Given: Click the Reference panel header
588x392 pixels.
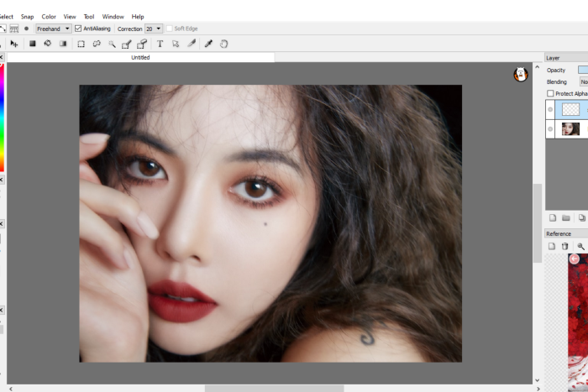Looking at the screenshot, I should [x=566, y=233].
